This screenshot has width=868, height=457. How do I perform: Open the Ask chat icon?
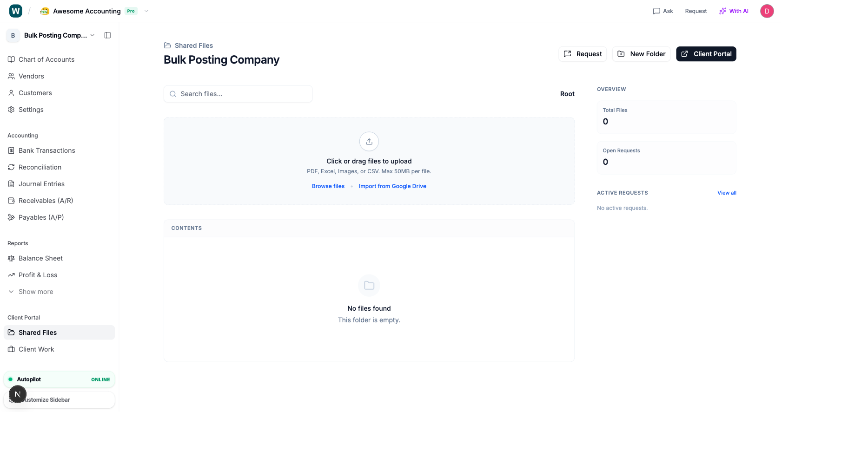663,11
